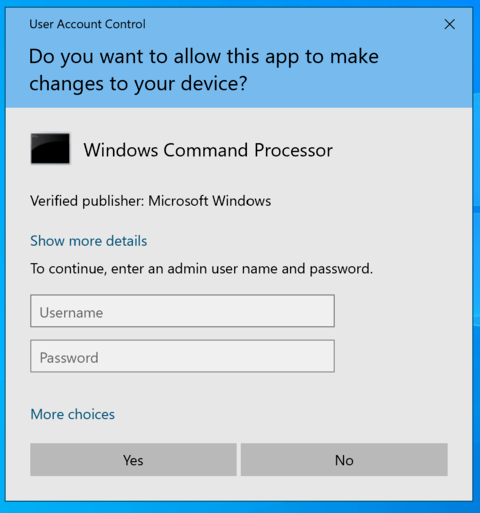Viewport: 480px width, 513px height.
Task: Focus the Password input field
Action: tap(182, 356)
